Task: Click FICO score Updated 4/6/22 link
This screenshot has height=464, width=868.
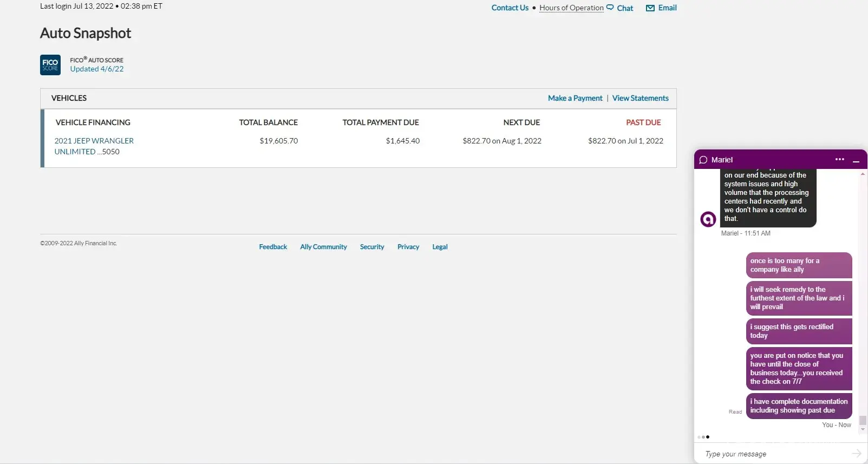Action: coord(97,69)
